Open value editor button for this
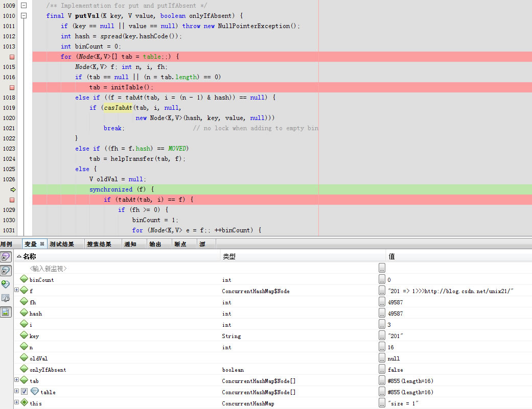 pyautogui.click(x=382, y=402)
